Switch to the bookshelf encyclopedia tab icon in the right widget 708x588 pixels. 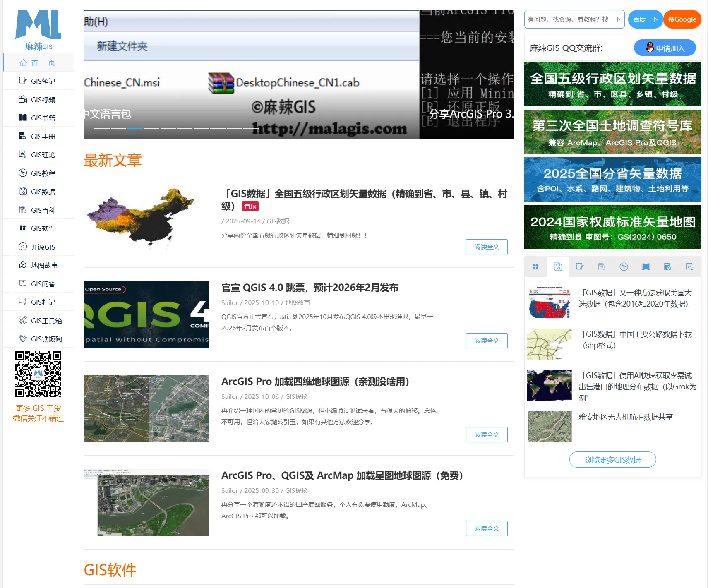tap(602, 267)
